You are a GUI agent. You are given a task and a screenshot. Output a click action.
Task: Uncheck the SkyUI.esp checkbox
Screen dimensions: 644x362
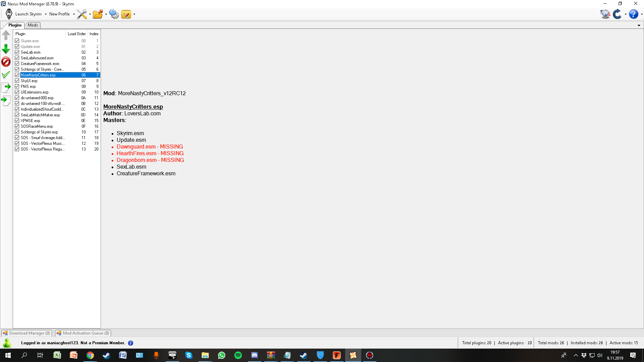(x=17, y=81)
